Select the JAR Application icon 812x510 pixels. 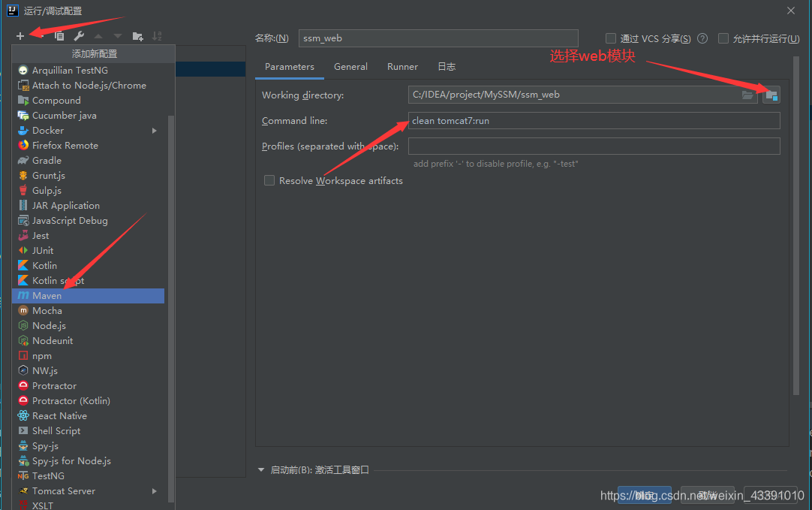pos(23,205)
